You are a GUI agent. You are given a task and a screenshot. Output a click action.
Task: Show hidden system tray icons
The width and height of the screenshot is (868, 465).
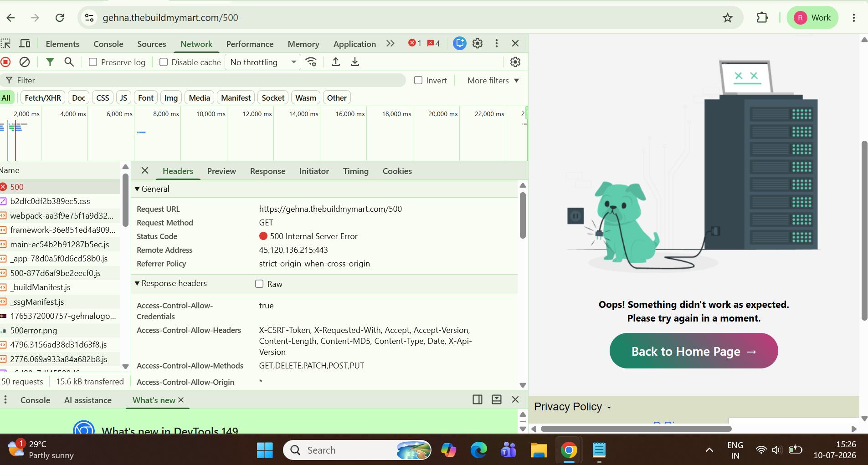[709, 450]
